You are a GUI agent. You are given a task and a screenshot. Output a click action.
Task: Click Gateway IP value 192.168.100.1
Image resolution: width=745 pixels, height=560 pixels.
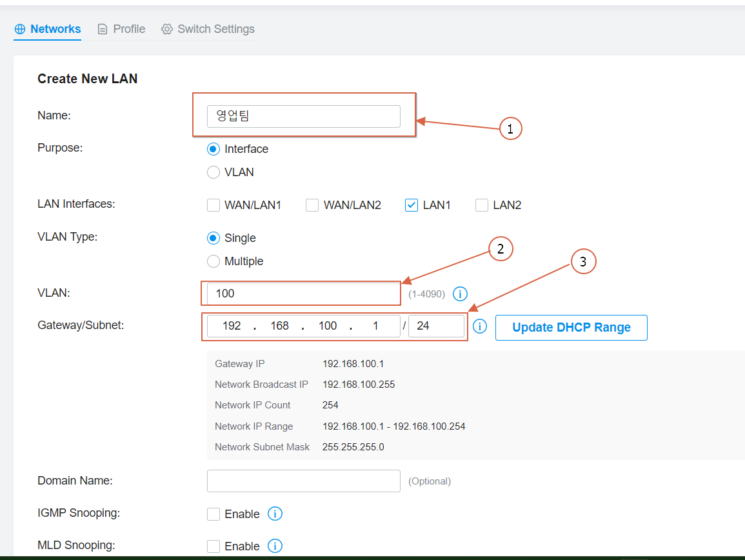coord(353,364)
